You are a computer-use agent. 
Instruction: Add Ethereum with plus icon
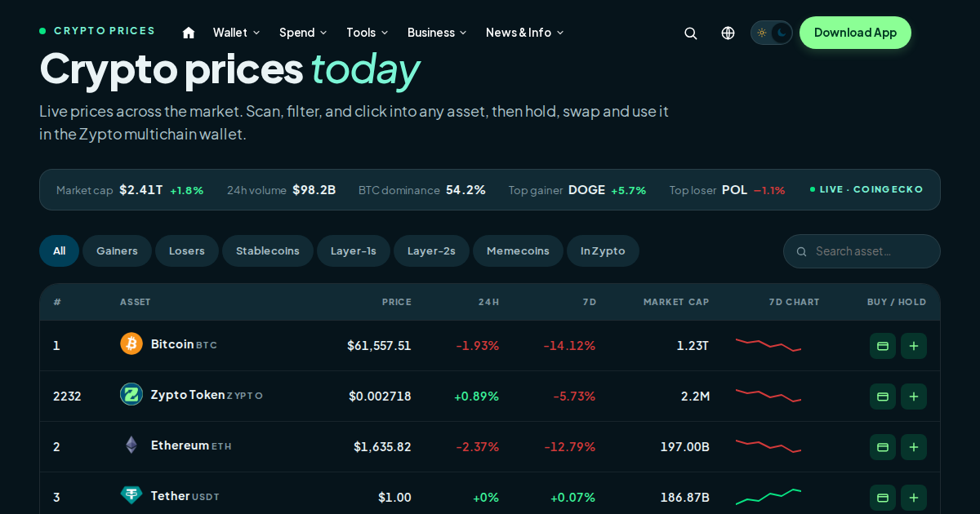pyautogui.click(x=914, y=447)
